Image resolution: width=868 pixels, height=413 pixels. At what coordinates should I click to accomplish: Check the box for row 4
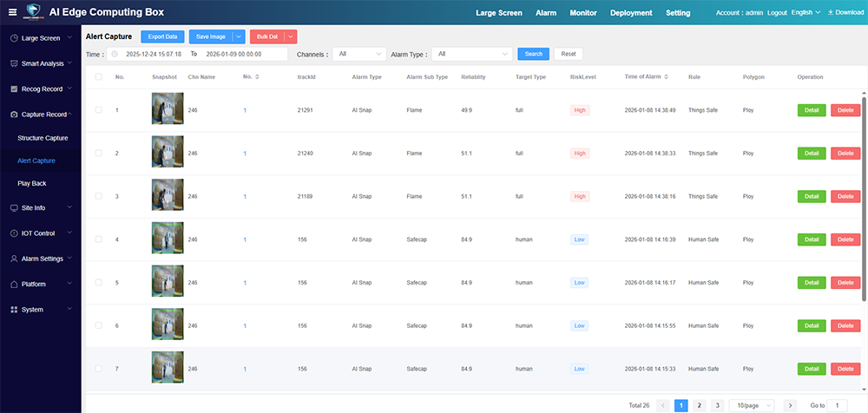(x=98, y=239)
